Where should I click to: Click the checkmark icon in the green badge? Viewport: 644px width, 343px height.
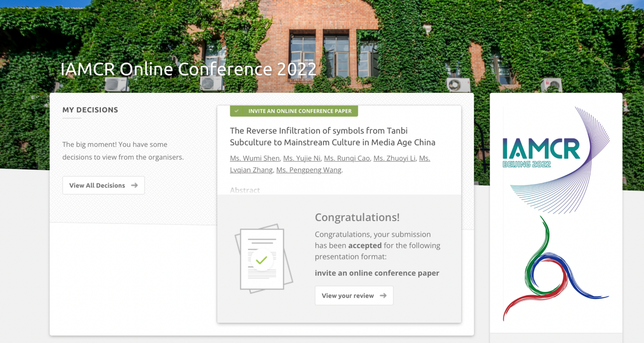(x=237, y=111)
